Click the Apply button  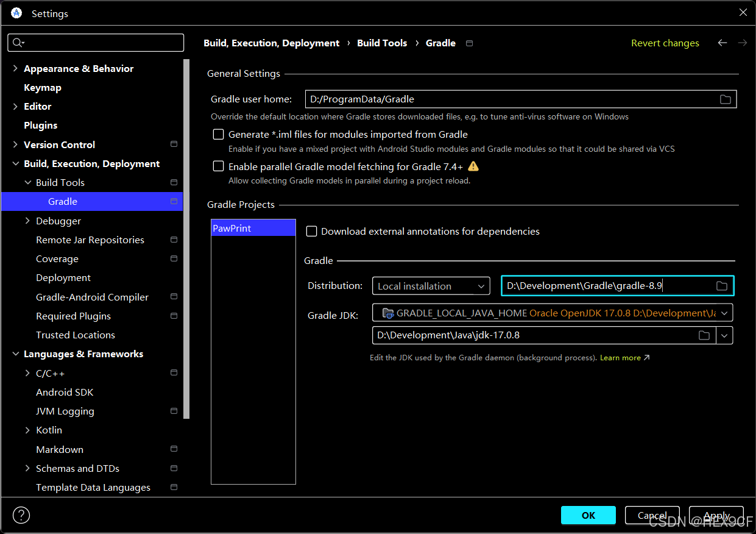click(716, 515)
